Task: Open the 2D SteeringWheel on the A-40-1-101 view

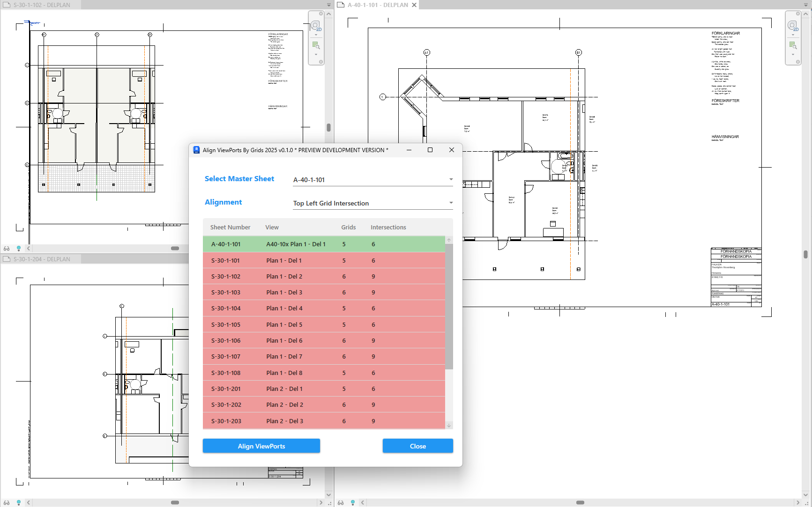Action: [794, 26]
